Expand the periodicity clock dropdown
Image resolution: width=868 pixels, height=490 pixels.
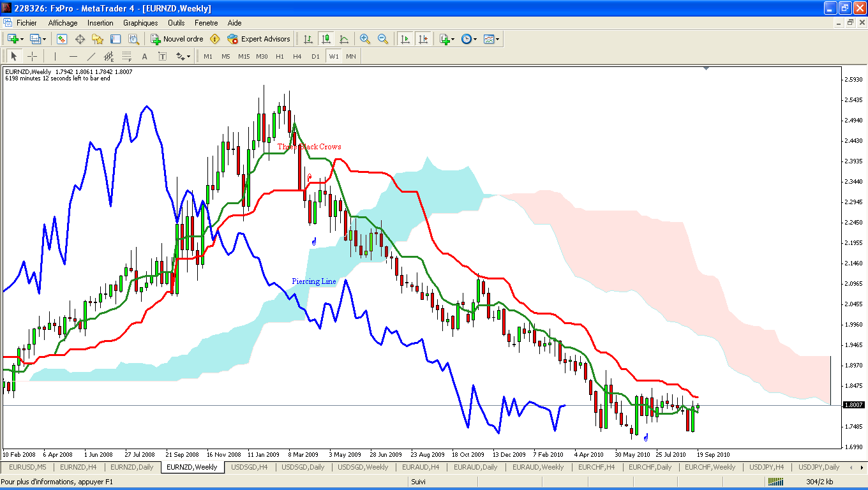click(x=475, y=39)
